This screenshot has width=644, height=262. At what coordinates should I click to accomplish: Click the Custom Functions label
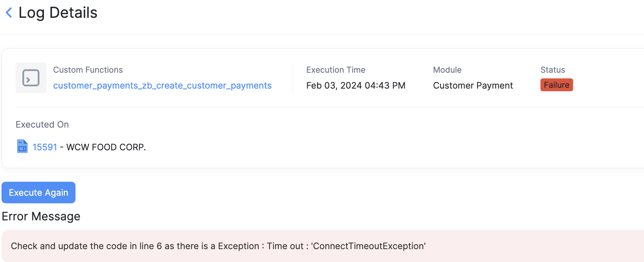(88, 70)
